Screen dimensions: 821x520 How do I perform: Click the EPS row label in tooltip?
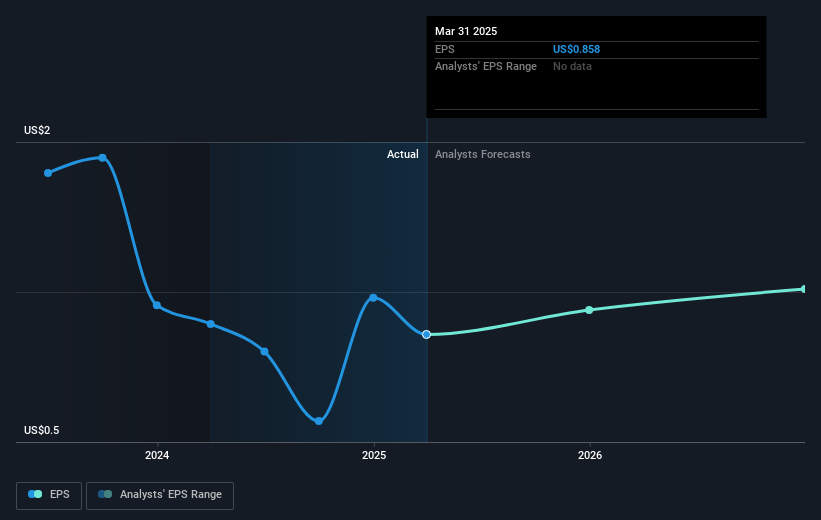pos(445,49)
